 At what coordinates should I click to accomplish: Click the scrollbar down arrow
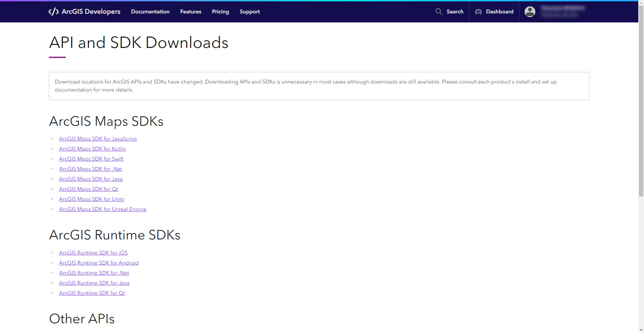(x=641, y=330)
